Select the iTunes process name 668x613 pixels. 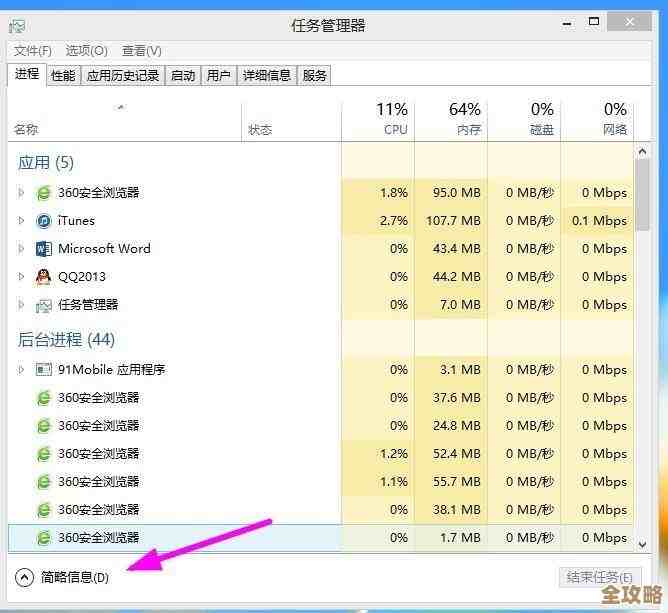point(76,221)
